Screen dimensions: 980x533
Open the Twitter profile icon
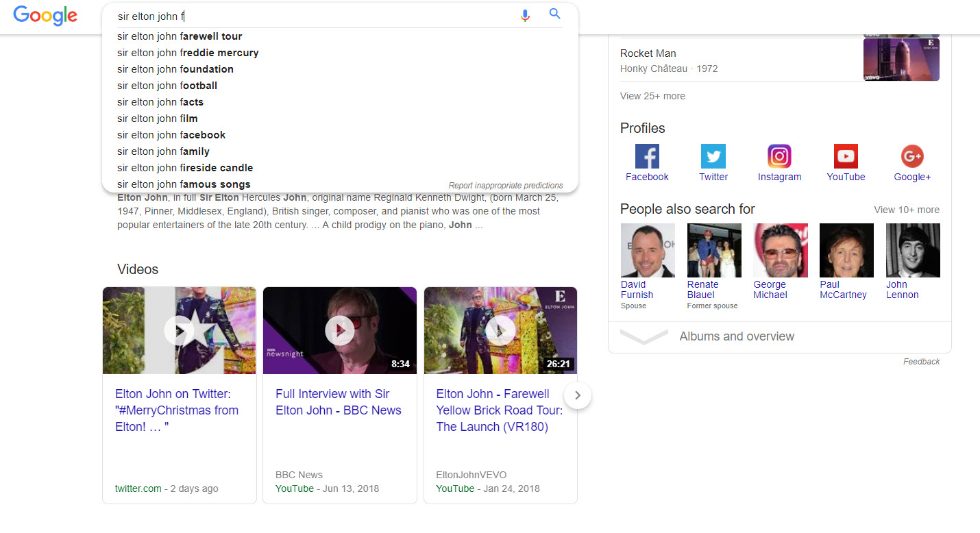[713, 156]
